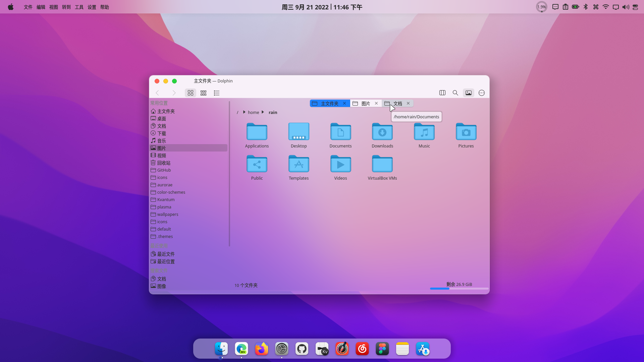Open plasma folder in sidebar

pyautogui.click(x=189, y=207)
